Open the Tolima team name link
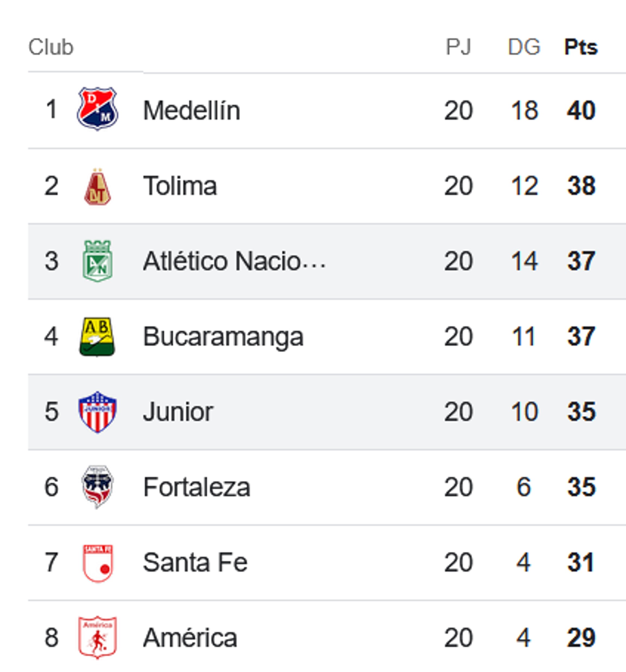 pos(180,186)
